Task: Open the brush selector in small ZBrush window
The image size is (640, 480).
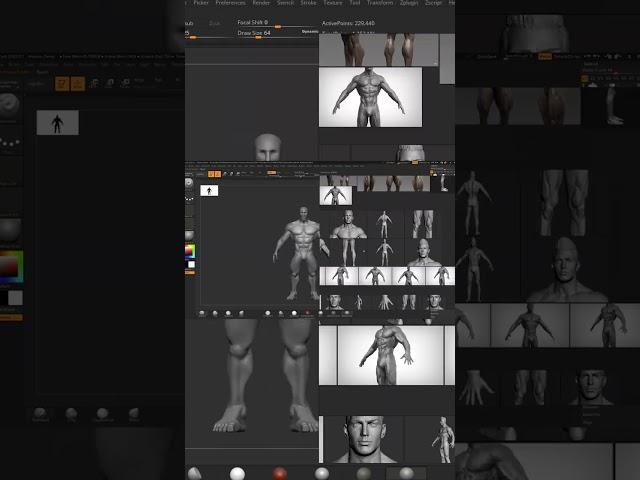Action: click(x=189, y=183)
